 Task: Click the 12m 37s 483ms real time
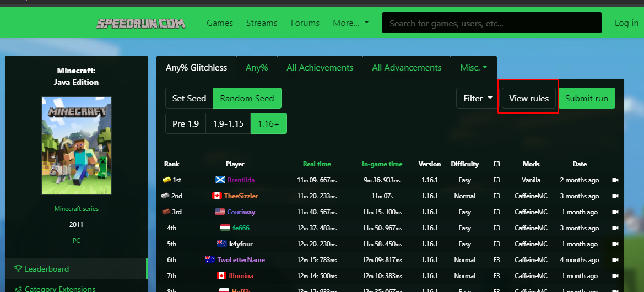point(317,228)
